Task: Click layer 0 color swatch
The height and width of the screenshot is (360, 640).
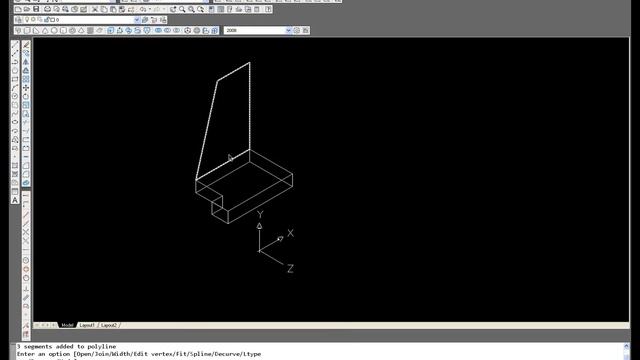Action: click(x=52, y=20)
